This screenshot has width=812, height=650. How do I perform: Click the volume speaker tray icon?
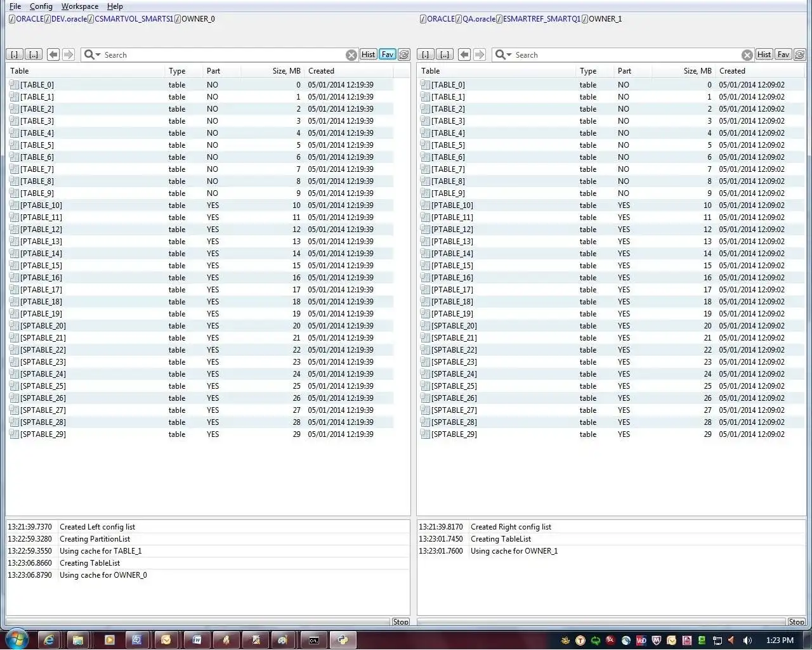(747, 640)
